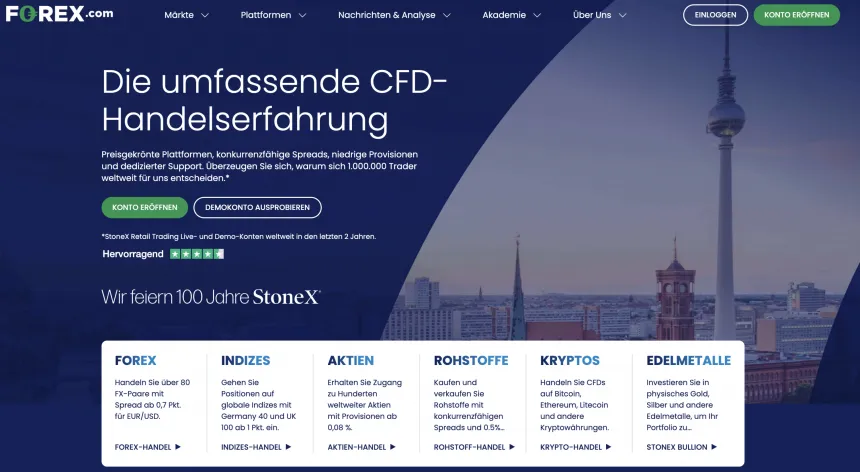This screenshot has height=472, width=860.
Task: Click the EINLOGGEN button
Action: coord(715,15)
